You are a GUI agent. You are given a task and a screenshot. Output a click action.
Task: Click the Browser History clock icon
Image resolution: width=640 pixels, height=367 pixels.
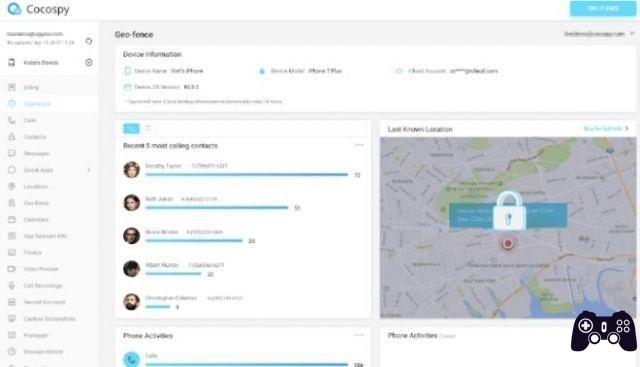coord(12,351)
